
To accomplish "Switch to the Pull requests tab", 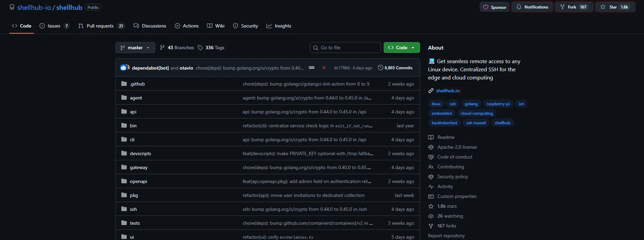I will (101, 26).
